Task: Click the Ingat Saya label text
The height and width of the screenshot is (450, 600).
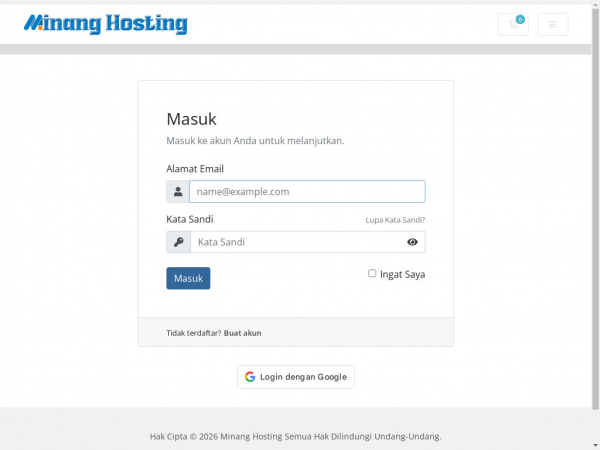Action: coord(403,274)
